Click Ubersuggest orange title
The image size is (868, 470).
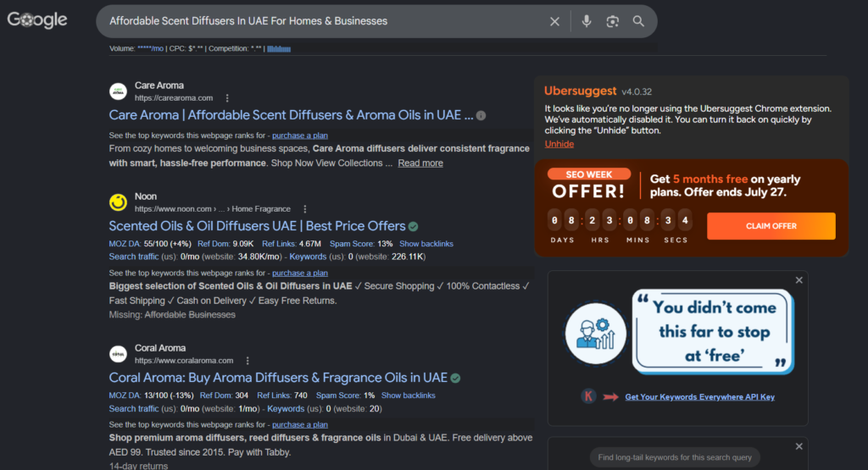point(580,91)
